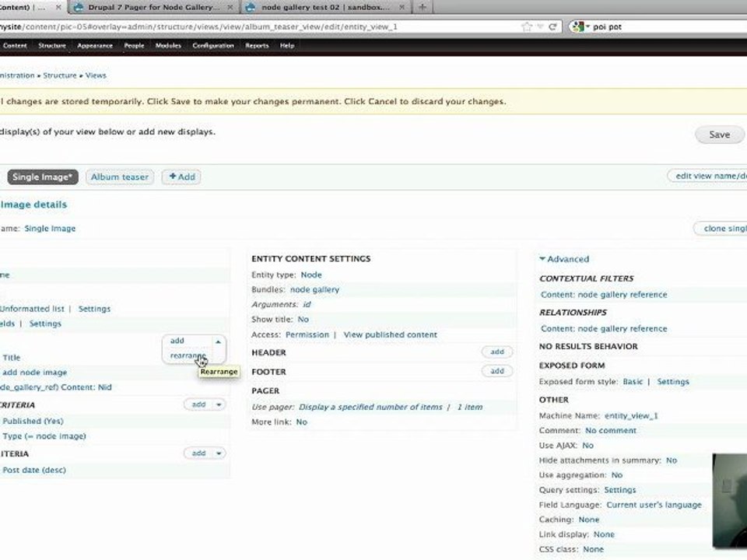
Task: Add a header with HEADER add button
Action: [497, 352]
